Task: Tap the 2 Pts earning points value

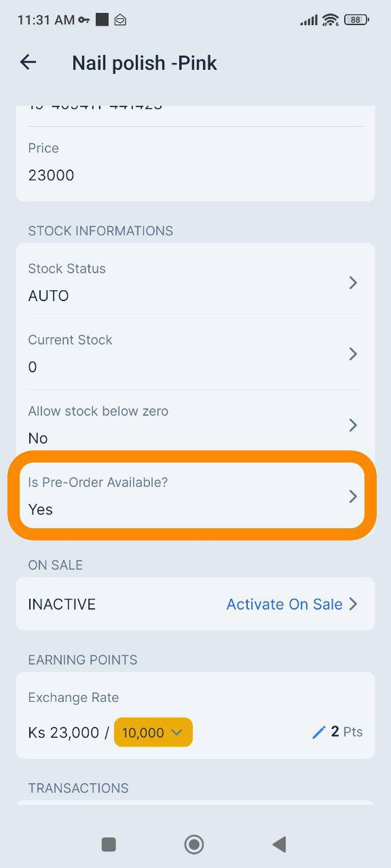Action: pyautogui.click(x=346, y=732)
